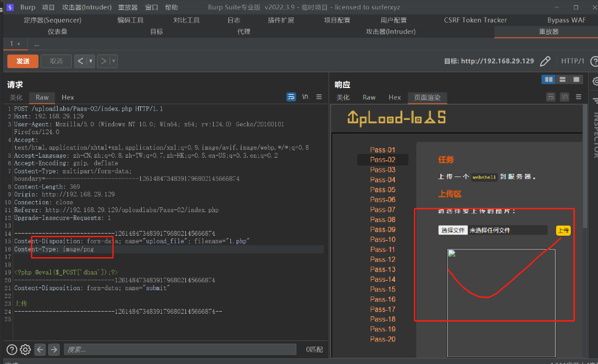This screenshot has height=364, width=598.
Task: Switch to CSRF Token Tracker tab
Action: click(475, 20)
